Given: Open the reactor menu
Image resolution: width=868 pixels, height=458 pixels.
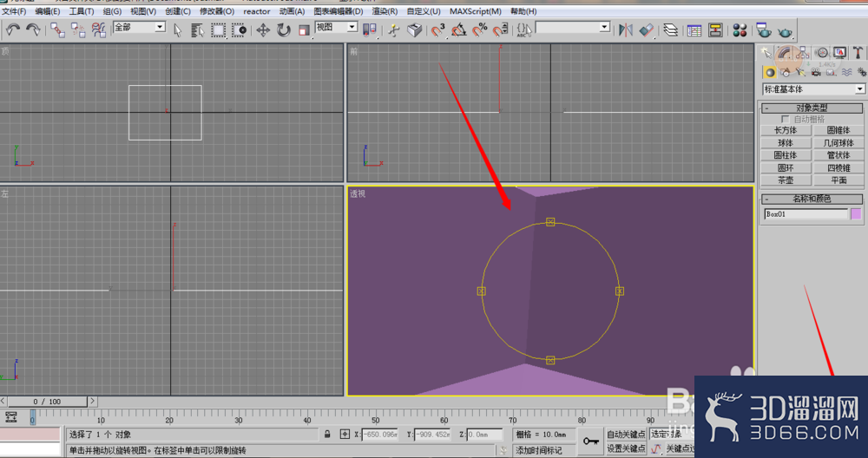Looking at the screenshot, I should 257,11.
